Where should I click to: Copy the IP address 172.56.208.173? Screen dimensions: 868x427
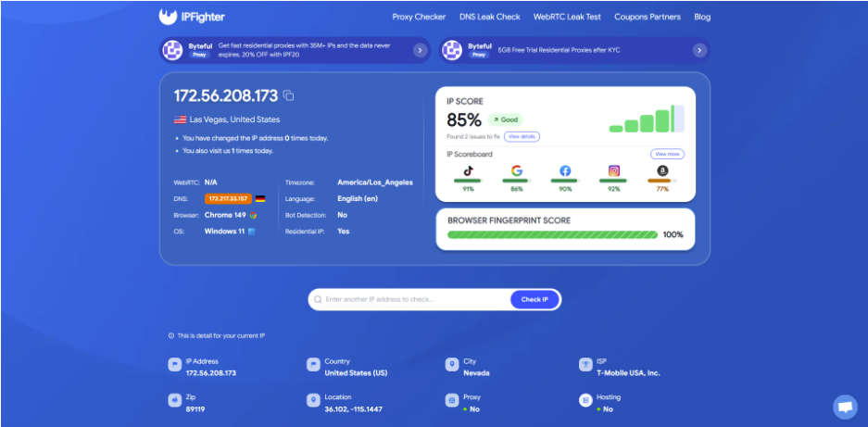point(288,95)
